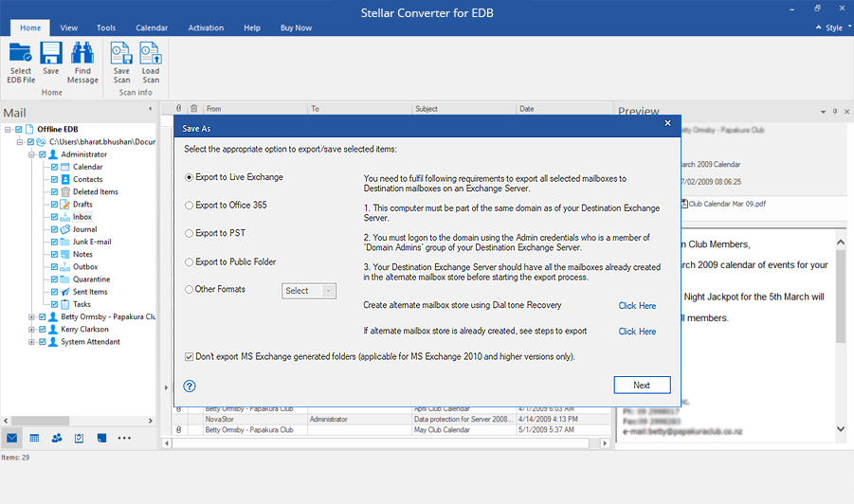Select the Journal folder in tree

click(85, 229)
